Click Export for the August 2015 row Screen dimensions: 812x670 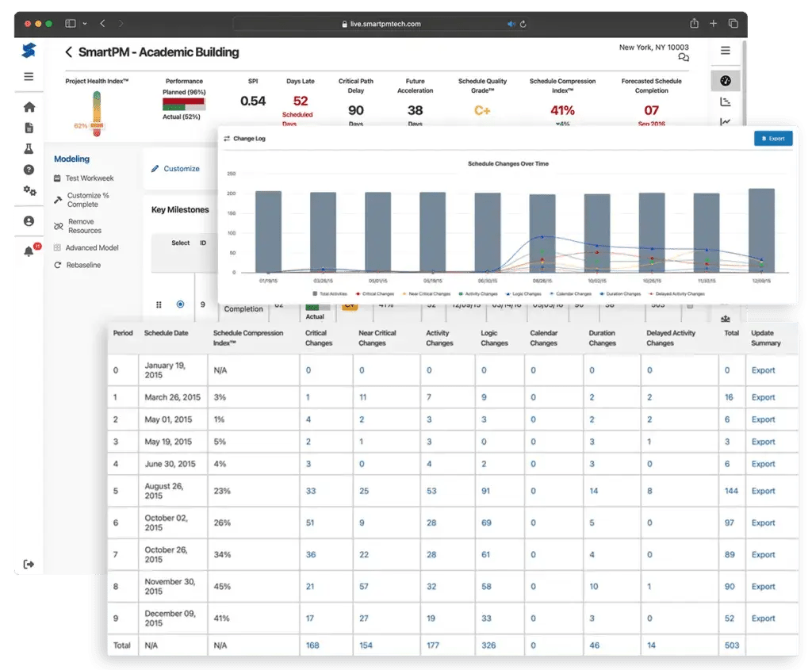pos(763,491)
